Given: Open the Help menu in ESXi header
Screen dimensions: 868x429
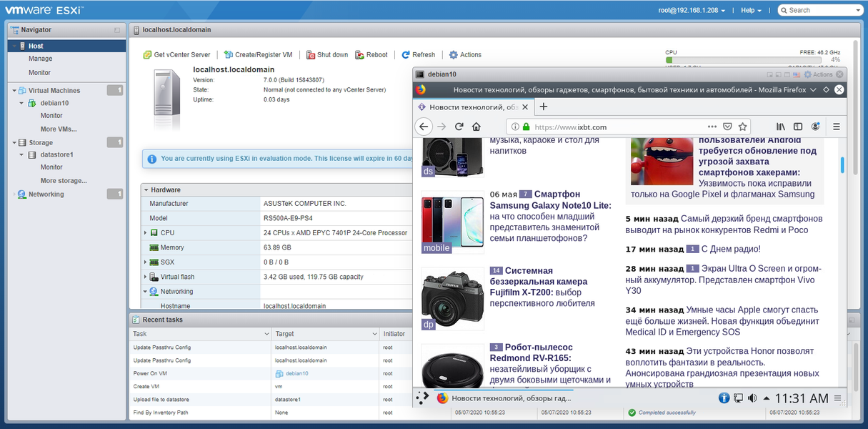Looking at the screenshot, I should [751, 10].
